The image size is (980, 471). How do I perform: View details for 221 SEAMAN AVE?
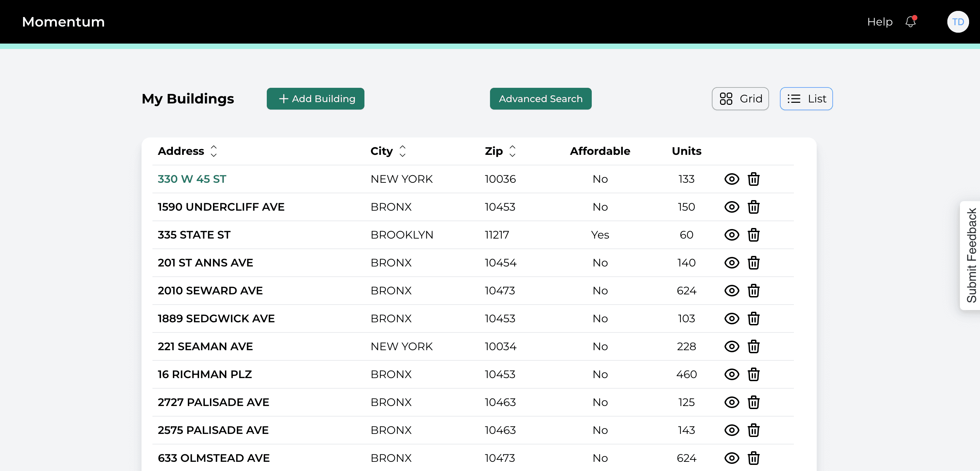tap(731, 346)
